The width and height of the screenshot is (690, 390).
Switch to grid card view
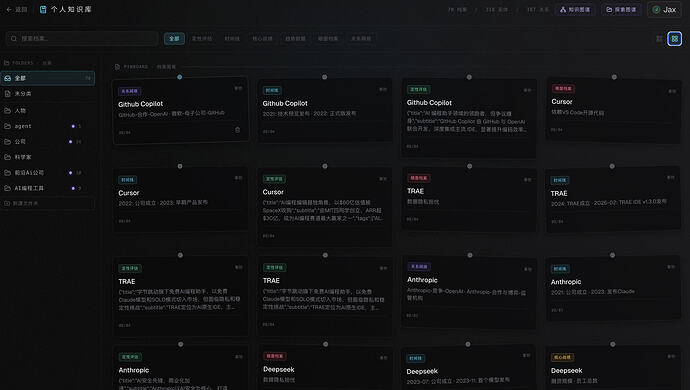pos(675,39)
